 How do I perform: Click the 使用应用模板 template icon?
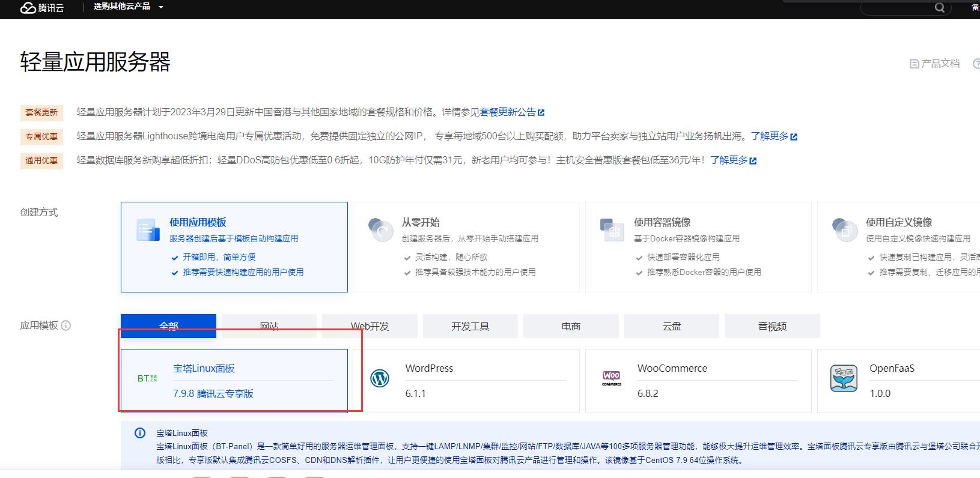tap(148, 229)
